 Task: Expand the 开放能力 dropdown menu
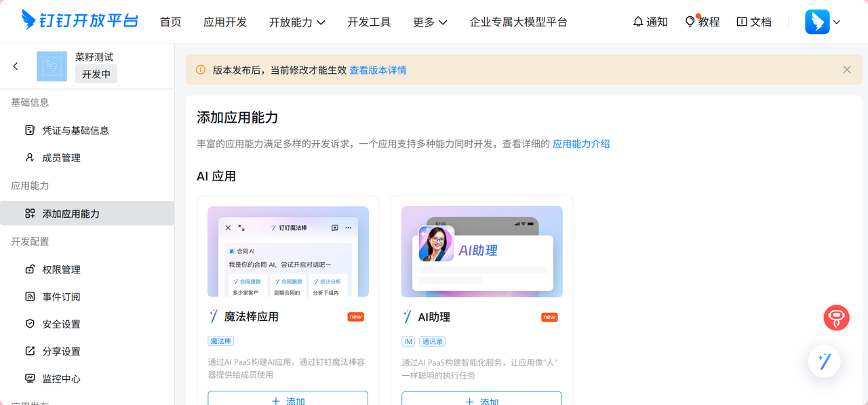(297, 22)
